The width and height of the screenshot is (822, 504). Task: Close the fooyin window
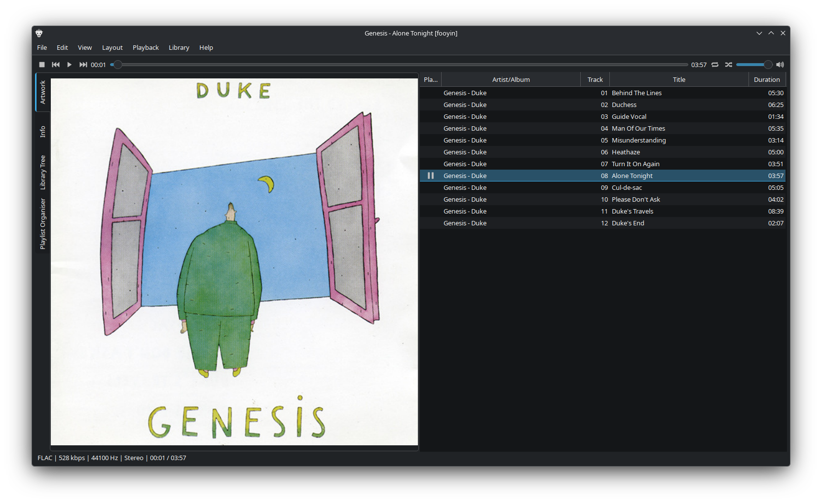tap(783, 33)
